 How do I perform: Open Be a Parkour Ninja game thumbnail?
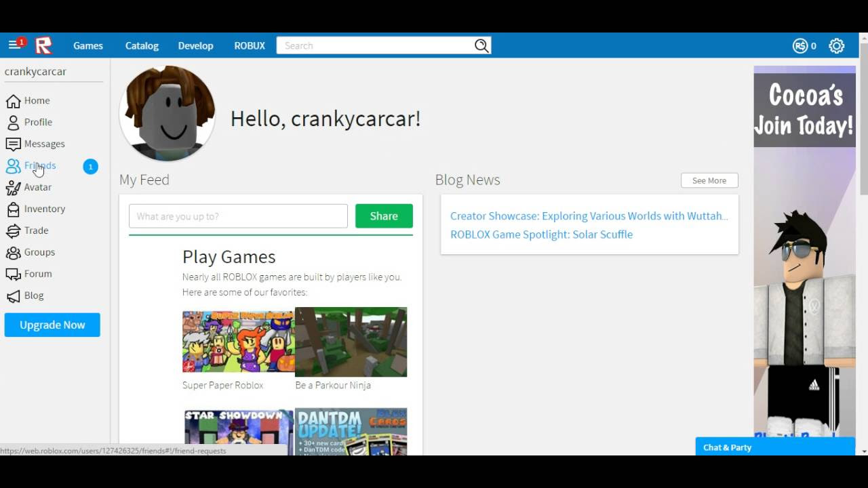(x=351, y=342)
